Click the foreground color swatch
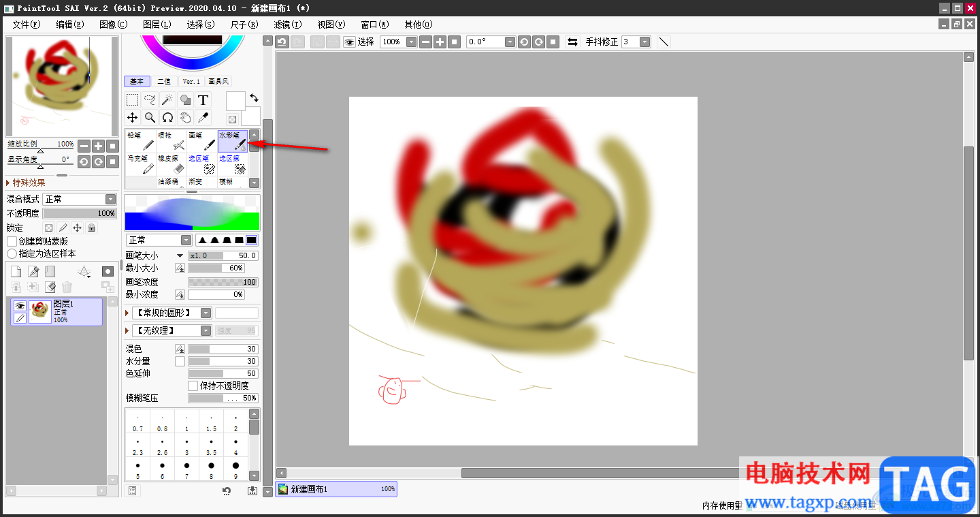The image size is (980, 517). click(x=235, y=101)
